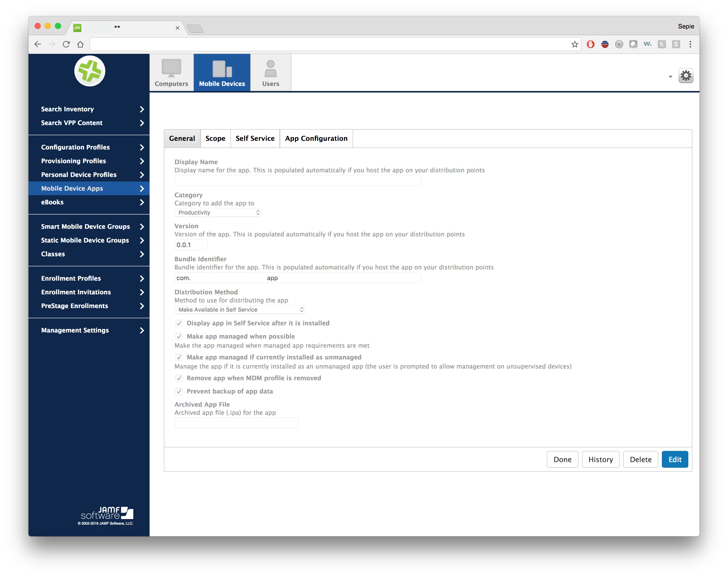Switch to the Scope tab
728x577 pixels.
(x=215, y=138)
